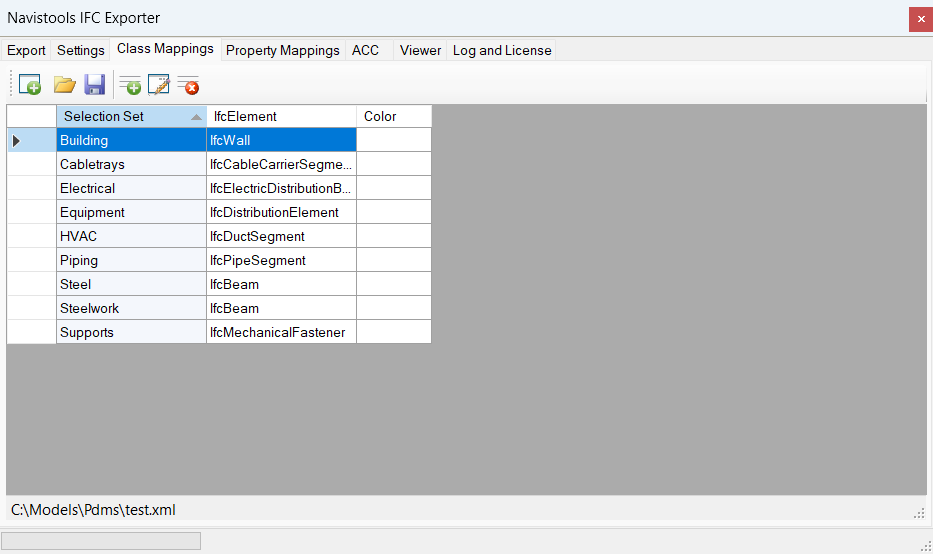Click the IfcMechanicalFastener cell for Supports

281,333
